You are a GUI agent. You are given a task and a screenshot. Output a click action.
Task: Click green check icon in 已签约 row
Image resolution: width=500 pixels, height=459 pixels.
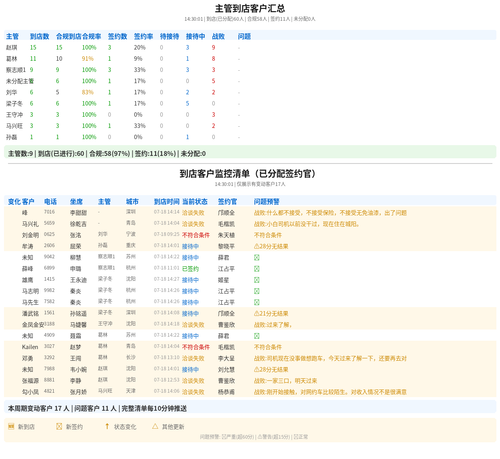[257, 269]
